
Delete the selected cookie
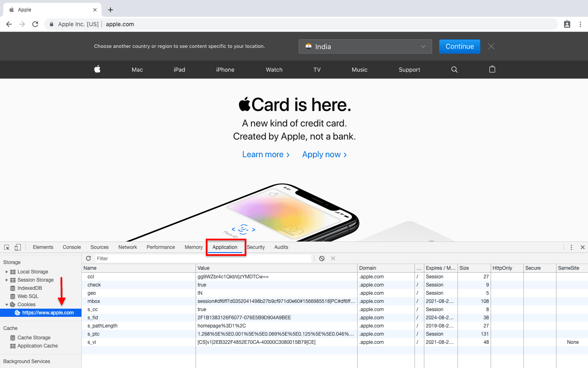[333, 258]
